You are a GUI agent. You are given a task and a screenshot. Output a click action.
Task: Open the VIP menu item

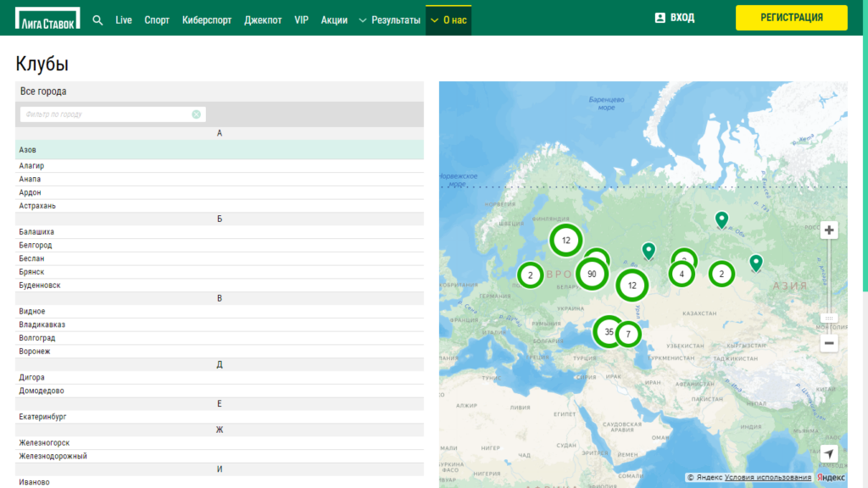301,20
